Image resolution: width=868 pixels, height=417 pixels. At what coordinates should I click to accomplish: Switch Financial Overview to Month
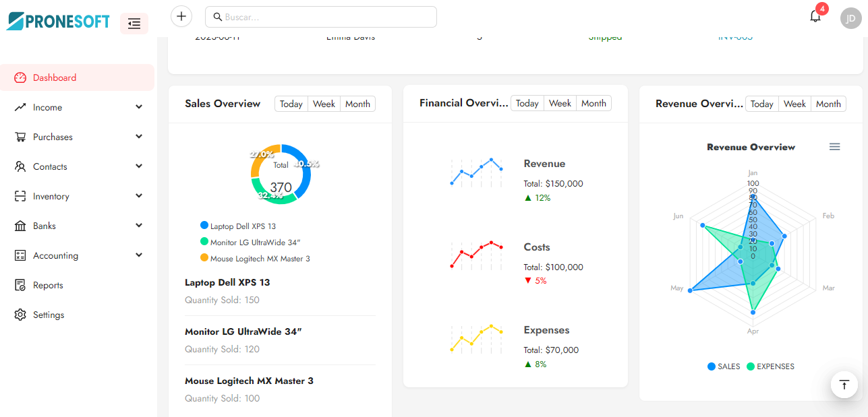coord(594,103)
